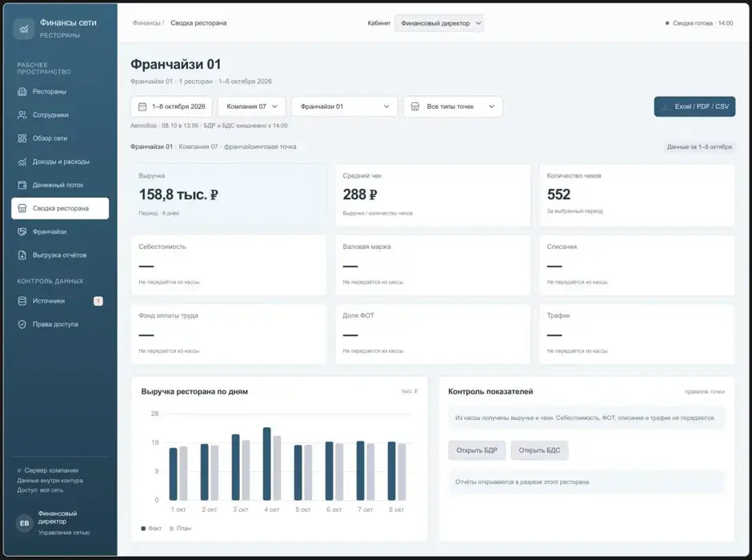Expand the Компания 07 dropdown
This screenshot has width=752, height=560.
252,106
